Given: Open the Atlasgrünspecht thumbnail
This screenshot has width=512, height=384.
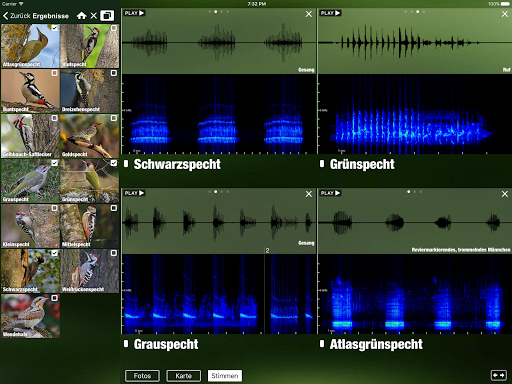Looking at the screenshot, I should tap(30, 46).
